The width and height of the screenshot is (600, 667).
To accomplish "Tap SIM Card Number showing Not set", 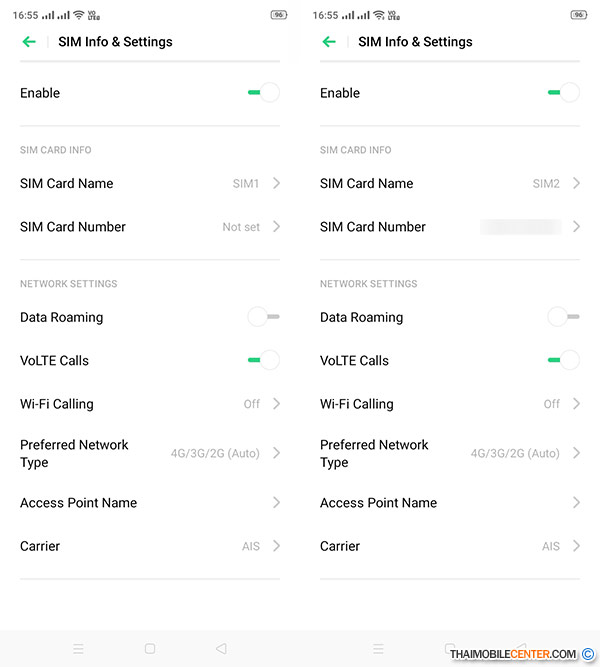I will point(150,227).
